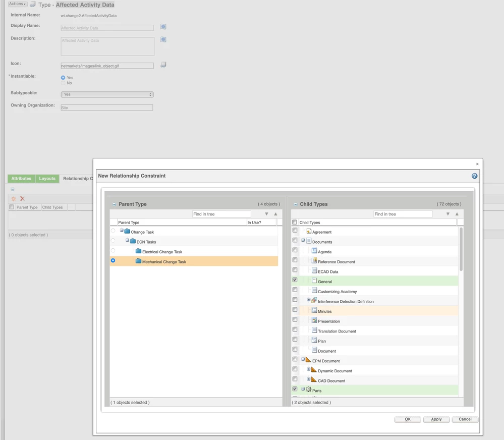Screen dimensions: 504x440
Task: Click the Description localization globe icon
Action: [163, 39]
